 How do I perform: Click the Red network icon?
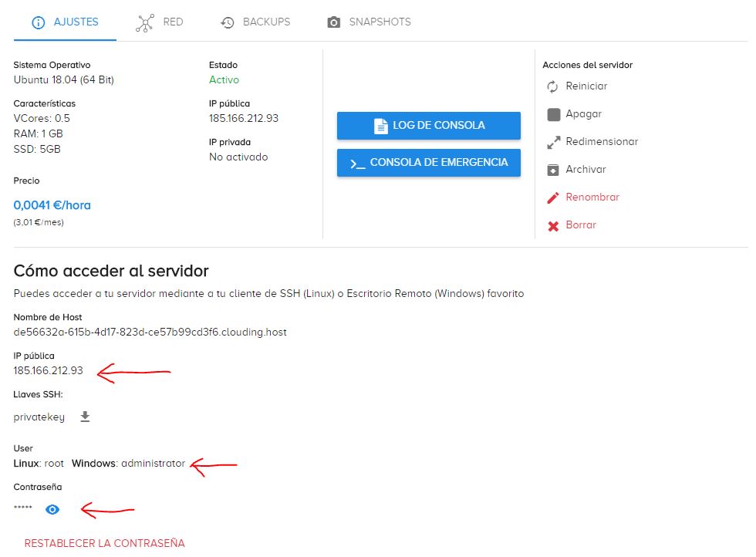pos(145,22)
